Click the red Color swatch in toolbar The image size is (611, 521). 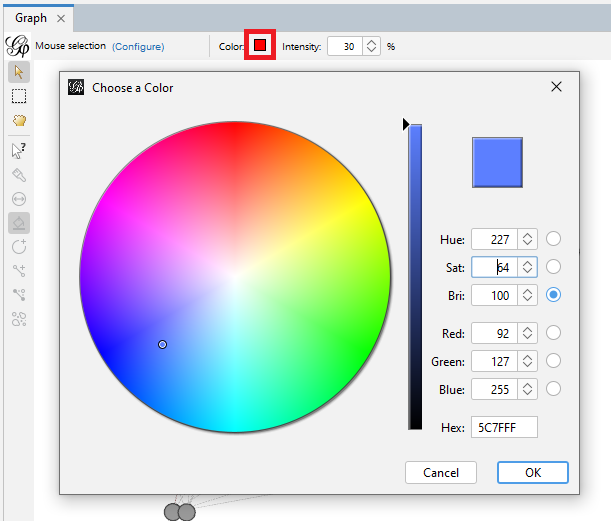[260, 45]
